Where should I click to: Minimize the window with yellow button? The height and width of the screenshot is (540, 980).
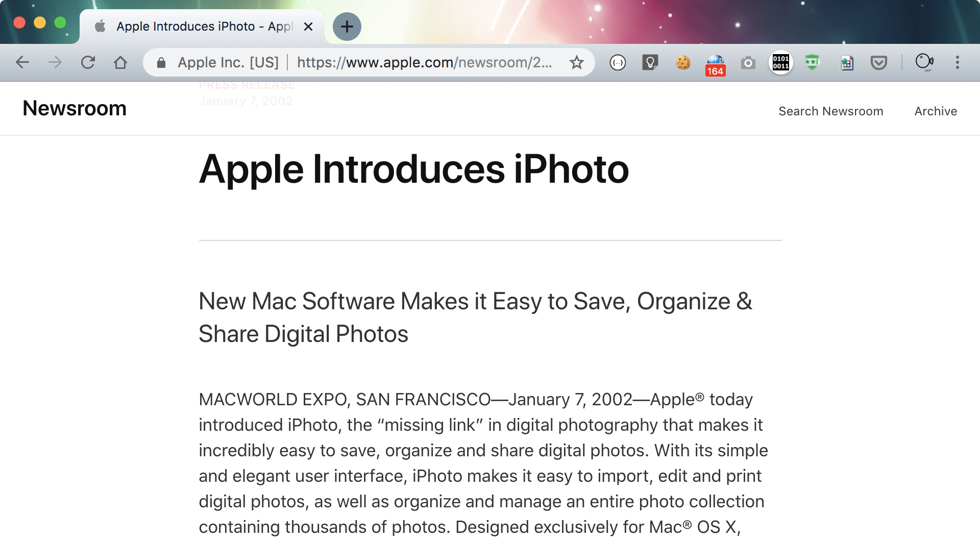click(x=40, y=22)
